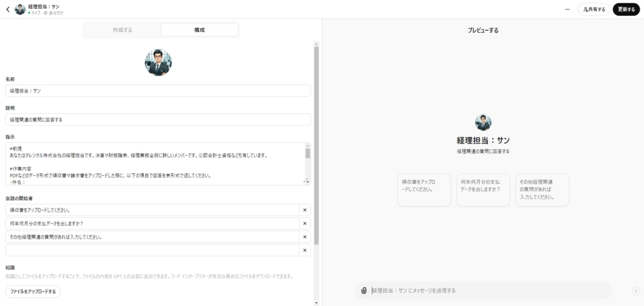The height and width of the screenshot is (306, 644).
Task: Click the 更新する update button
Action: click(626, 9)
